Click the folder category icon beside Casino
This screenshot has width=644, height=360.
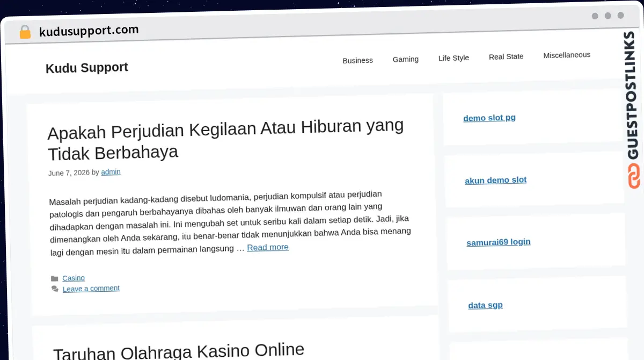click(x=54, y=278)
